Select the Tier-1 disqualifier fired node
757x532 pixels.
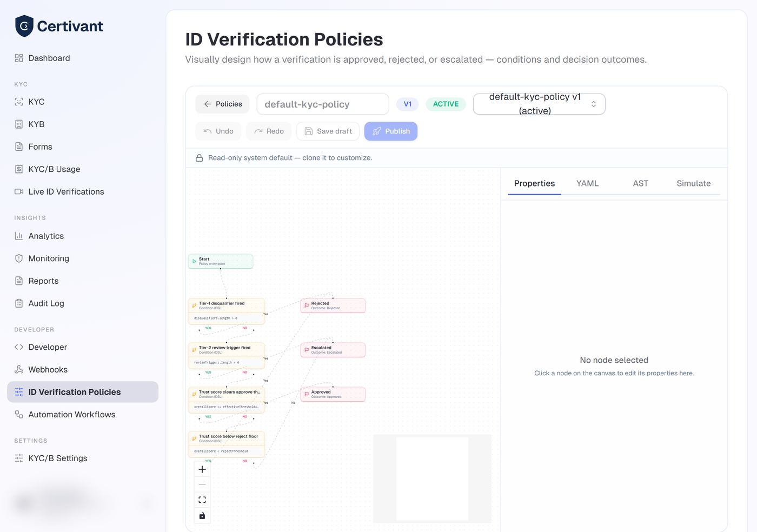(227, 311)
